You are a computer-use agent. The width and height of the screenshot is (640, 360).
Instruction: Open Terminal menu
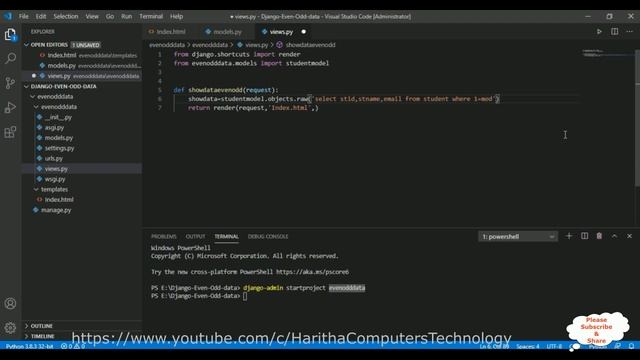pos(151,16)
